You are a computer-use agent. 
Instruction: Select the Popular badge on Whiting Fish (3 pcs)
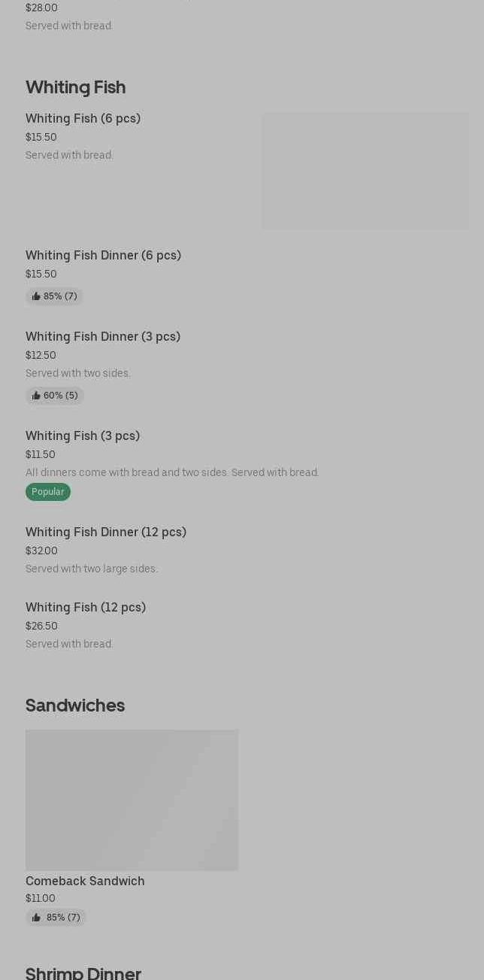(48, 492)
